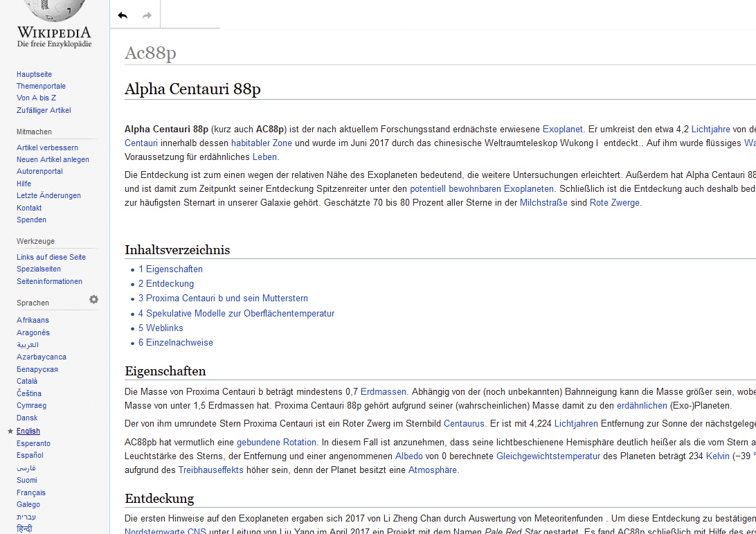Viewport: 756px width, 534px height.
Task: Open Artikel verbessern link
Action: [47, 148]
